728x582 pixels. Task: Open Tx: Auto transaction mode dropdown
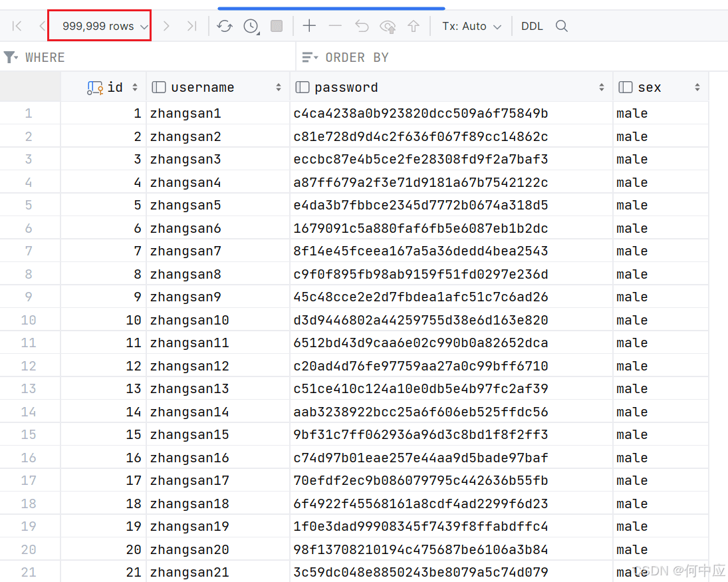(472, 26)
